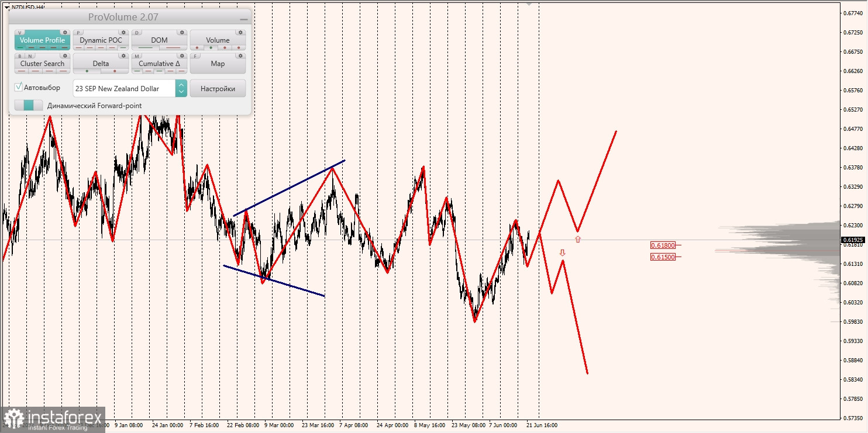Click the 0.61500 level label
Viewport: 868px width, 433px height.
(x=663, y=257)
